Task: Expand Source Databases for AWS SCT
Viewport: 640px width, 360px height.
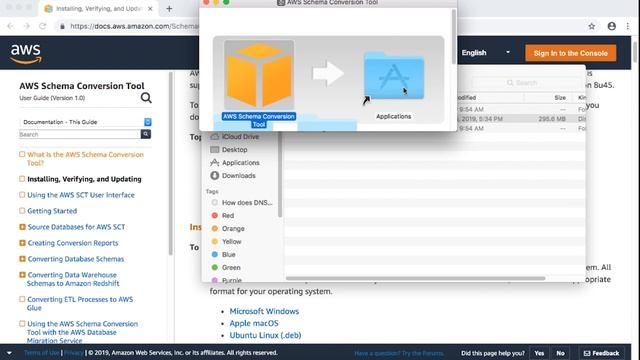Action: point(22,227)
